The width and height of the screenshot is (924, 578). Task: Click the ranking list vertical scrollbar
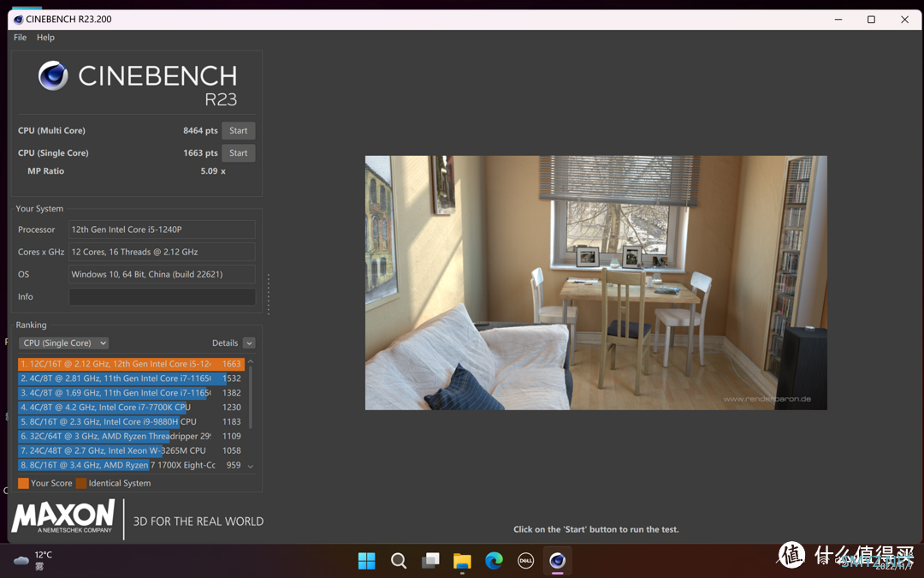click(x=251, y=397)
